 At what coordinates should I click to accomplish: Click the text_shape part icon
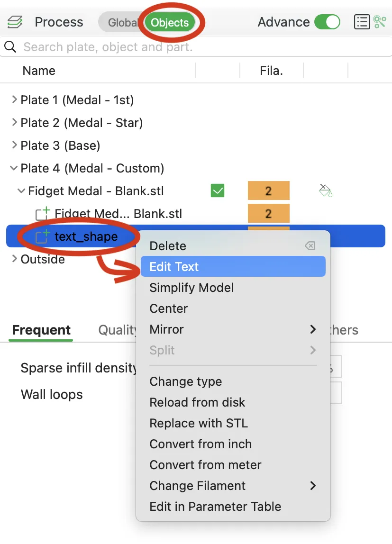(43, 236)
